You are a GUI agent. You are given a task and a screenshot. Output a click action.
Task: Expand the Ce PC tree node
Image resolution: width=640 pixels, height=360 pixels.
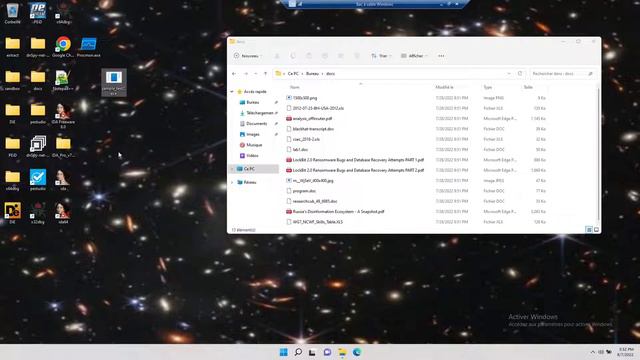(x=232, y=169)
